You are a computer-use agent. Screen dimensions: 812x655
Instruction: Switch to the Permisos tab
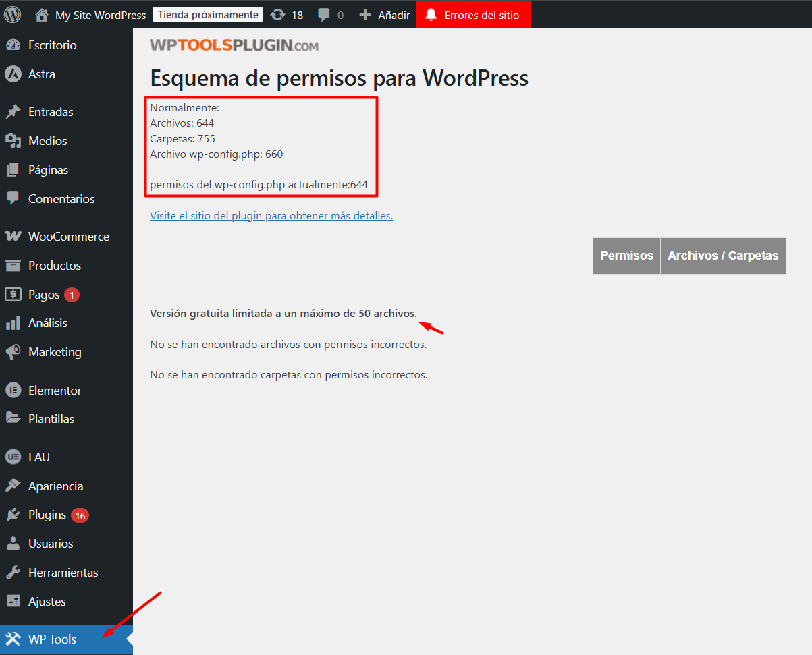click(626, 256)
